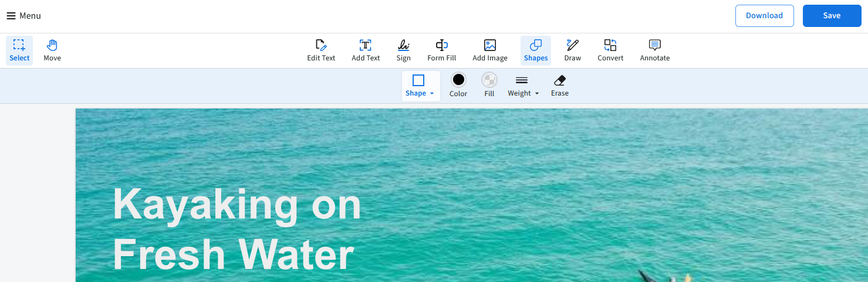Select the Draw pencil tool
Image resolution: width=868 pixels, height=282 pixels.
point(572,50)
